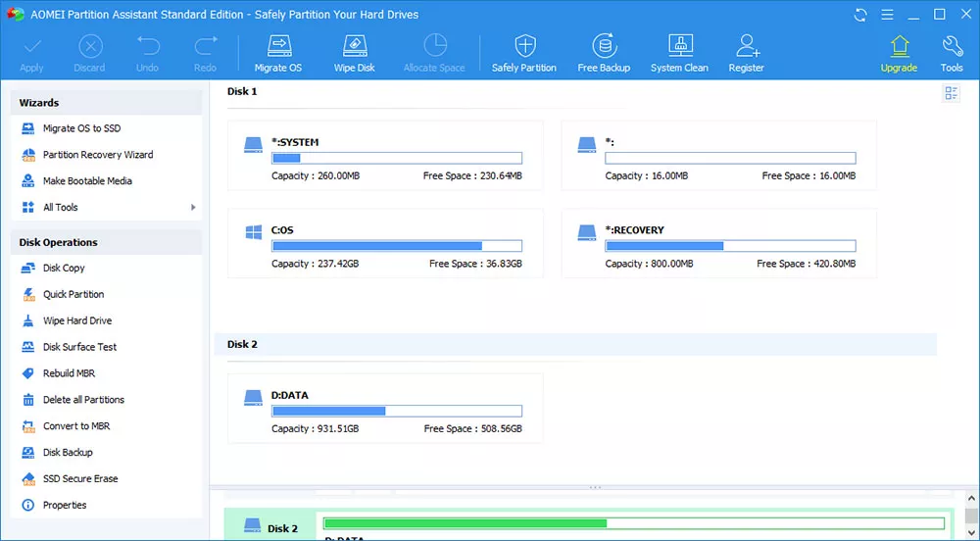The width and height of the screenshot is (980, 541).
Task: Click Free Space : 508.56GB text
Action: tap(473, 428)
